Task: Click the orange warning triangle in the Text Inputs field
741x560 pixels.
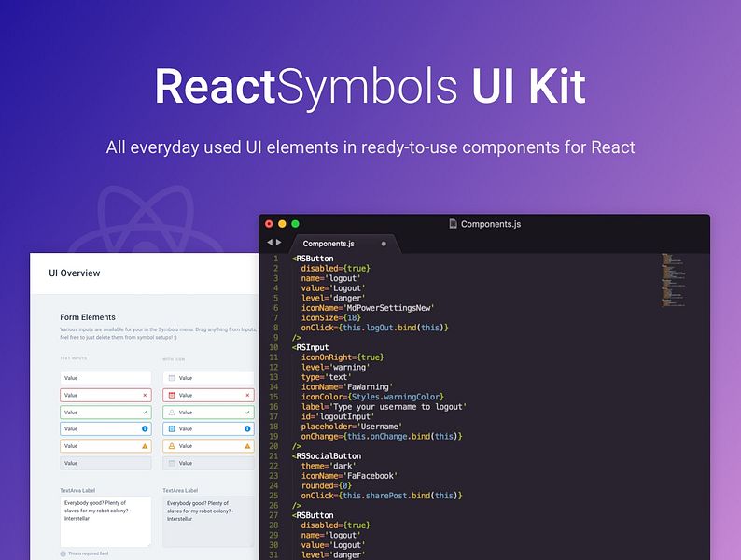Action: (145, 446)
